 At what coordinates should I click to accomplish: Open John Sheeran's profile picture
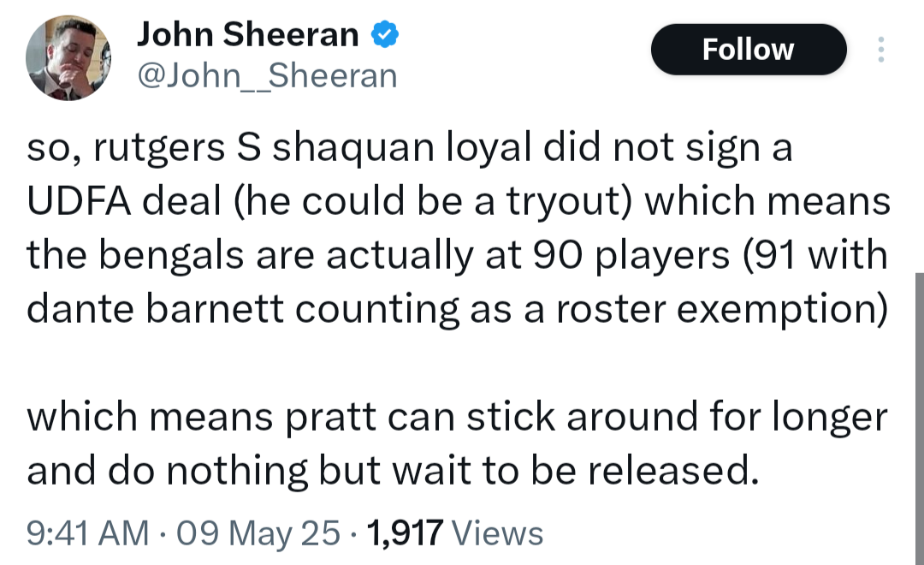(68, 58)
